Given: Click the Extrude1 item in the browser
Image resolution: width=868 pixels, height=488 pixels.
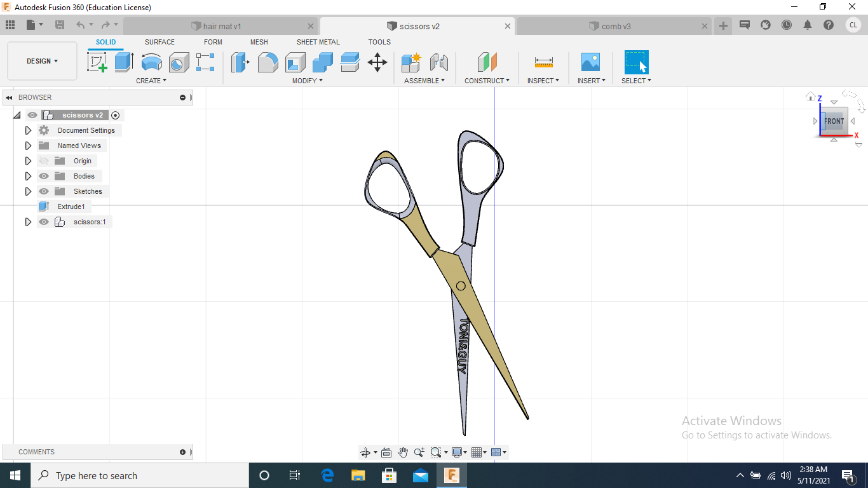Looking at the screenshot, I should pos(71,207).
